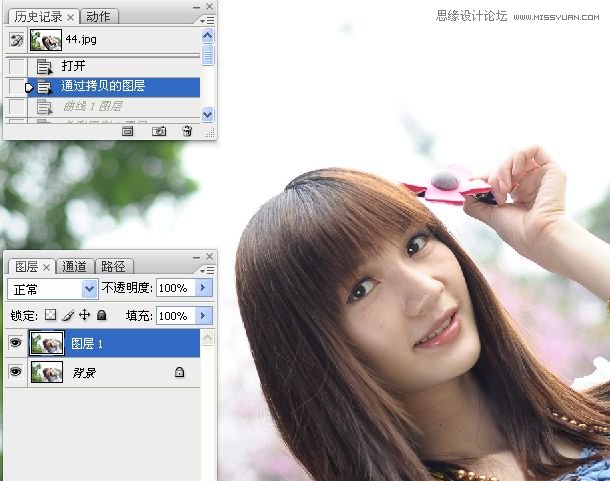
Task: Delete current state with trash icon
Action: (x=187, y=131)
